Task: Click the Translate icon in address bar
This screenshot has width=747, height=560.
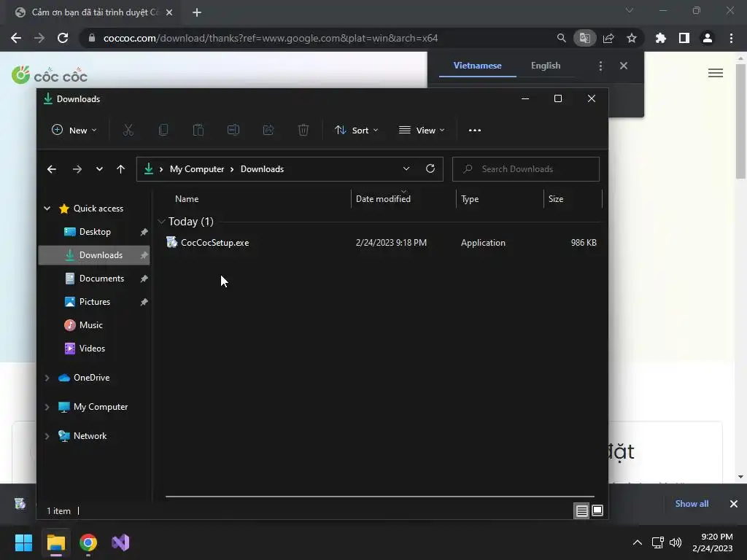Action: 584,38
